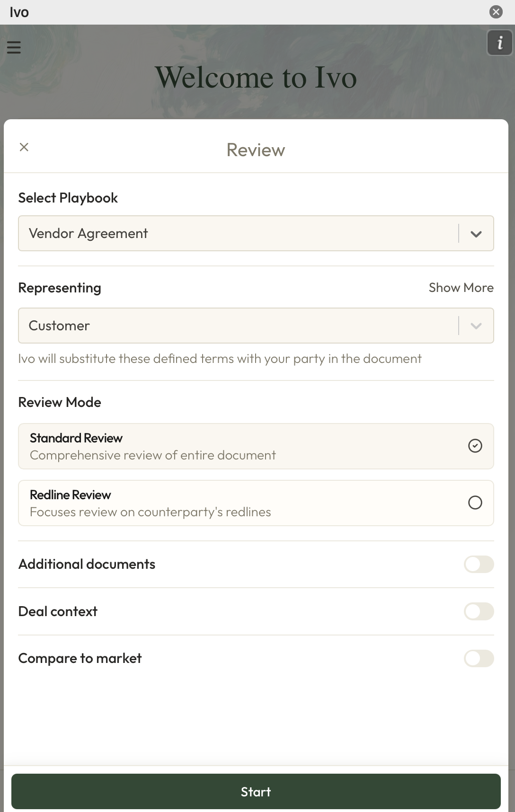515x812 pixels.
Task: Close the Ivo window
Action: pyautogui.click(x=496, y=12)
